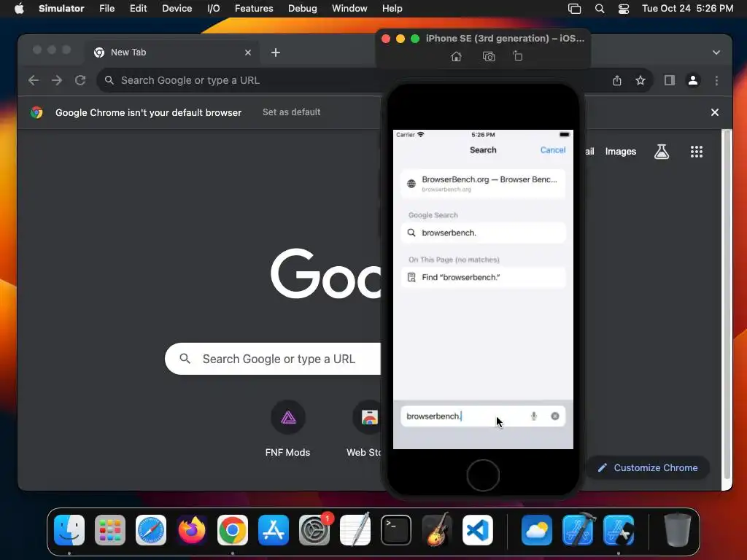This screenshot has width=747, height=560.
Task: Open App Store from the dock
Action: click(274, 530)
